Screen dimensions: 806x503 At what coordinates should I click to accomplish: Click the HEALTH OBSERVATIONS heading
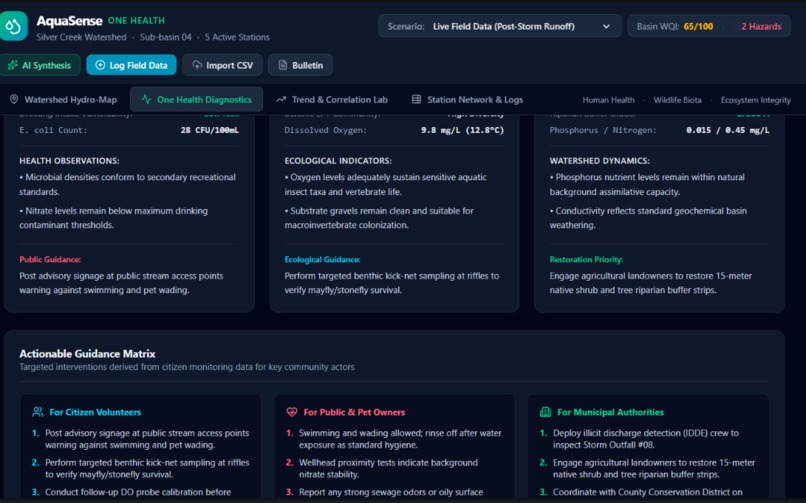[69, 161]
